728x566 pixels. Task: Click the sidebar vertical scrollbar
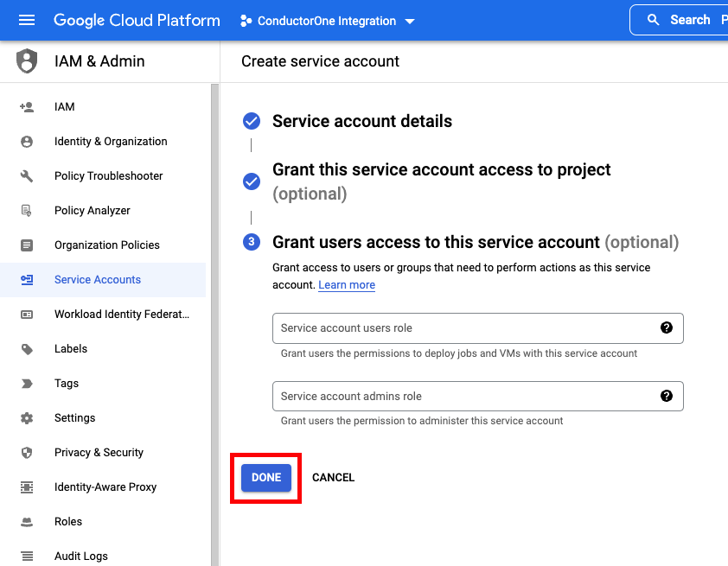[x=214, y=325]
